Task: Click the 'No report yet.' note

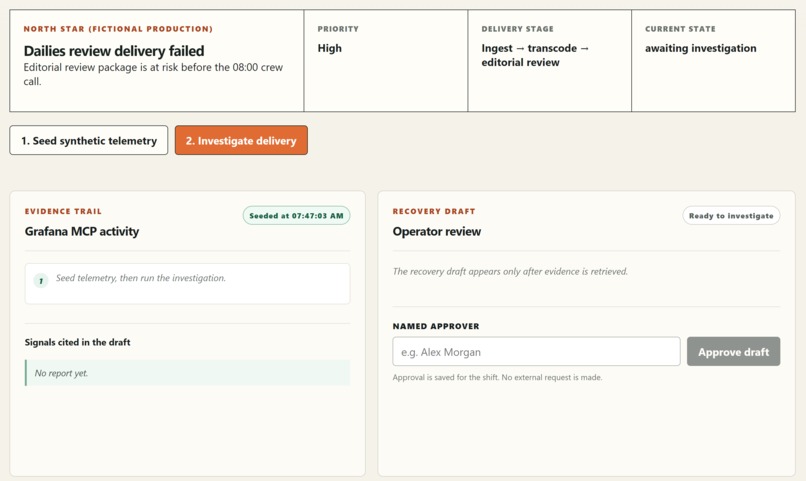Action: (x=188, y=373)
